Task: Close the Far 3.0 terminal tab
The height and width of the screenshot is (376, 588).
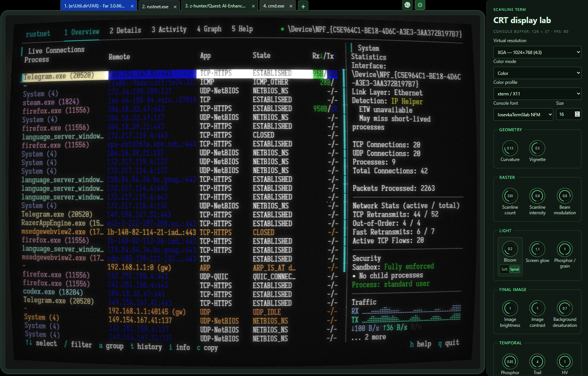Action: tap(132, 6)
